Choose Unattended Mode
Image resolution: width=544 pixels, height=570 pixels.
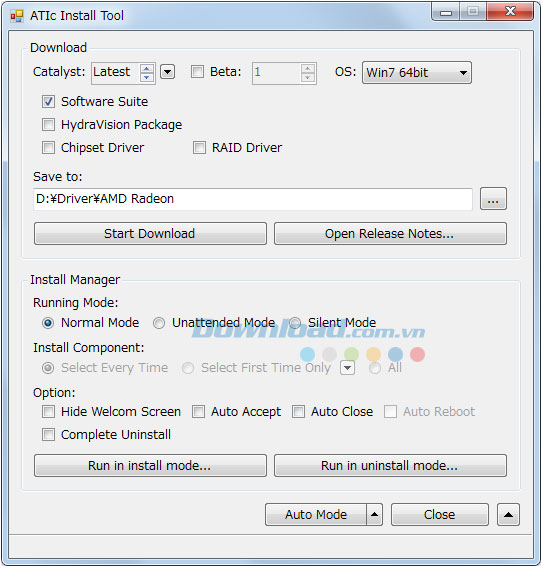click(x=159, y=324)
